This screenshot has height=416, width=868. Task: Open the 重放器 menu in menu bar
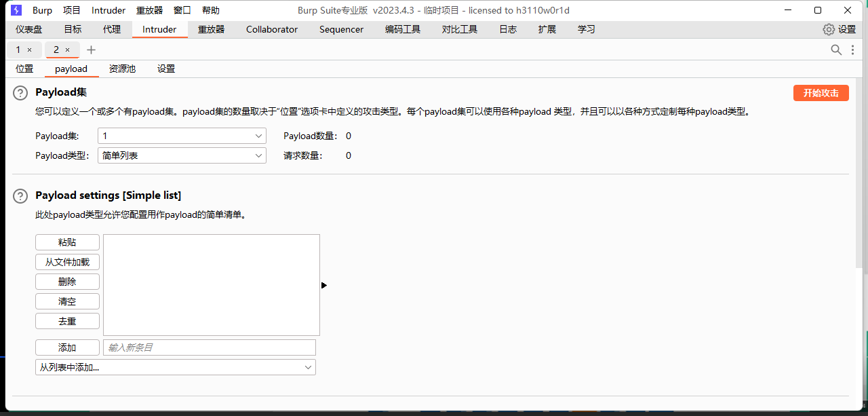click(149, 10)
